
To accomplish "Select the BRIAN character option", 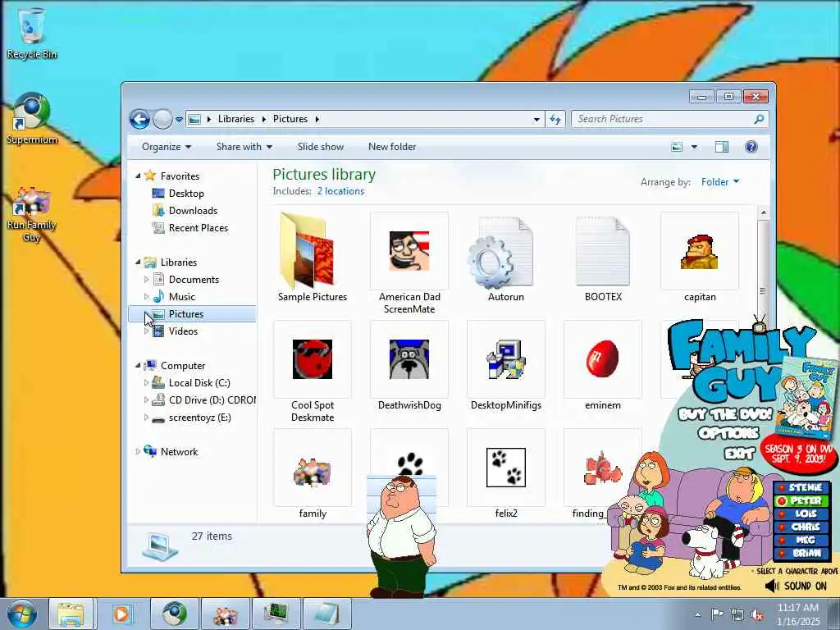I will click(801, 554).
